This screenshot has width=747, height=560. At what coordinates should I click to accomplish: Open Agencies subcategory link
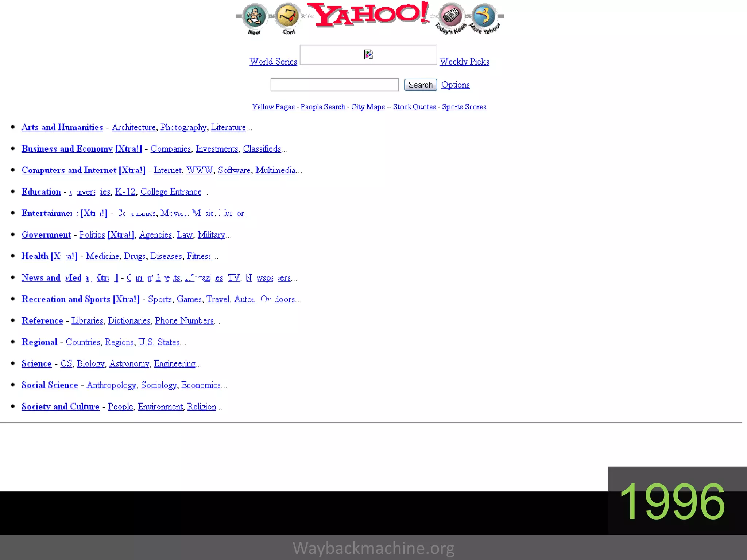point(155,235)
